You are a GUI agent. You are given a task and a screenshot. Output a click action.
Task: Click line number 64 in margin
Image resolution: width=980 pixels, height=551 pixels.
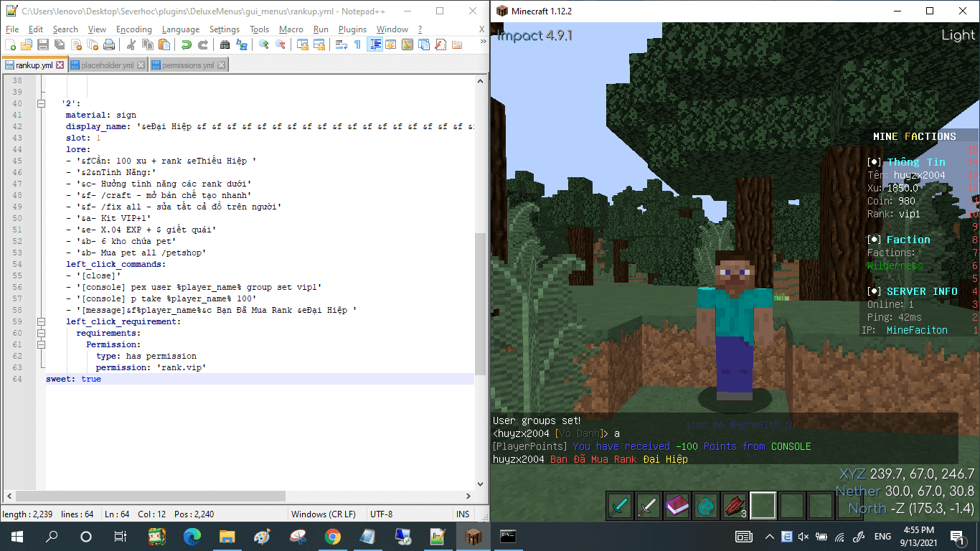[x=17, y=379]
